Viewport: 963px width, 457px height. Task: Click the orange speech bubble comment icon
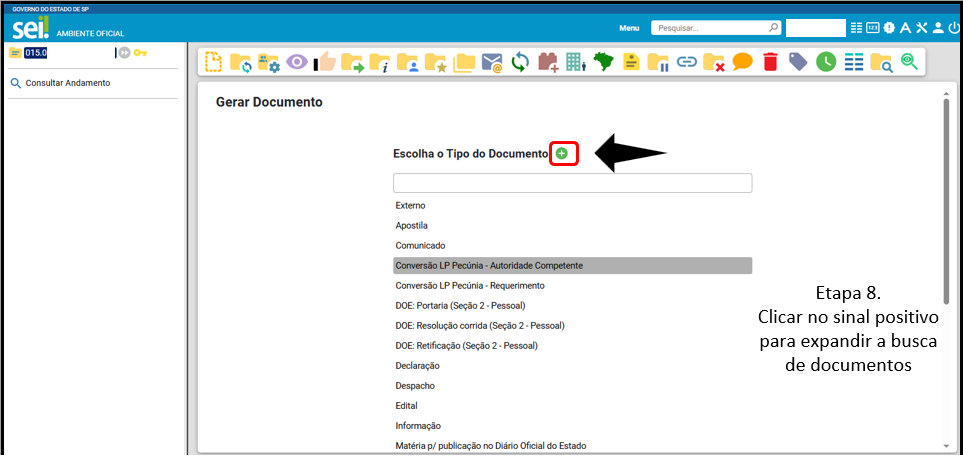click(741, 62)
